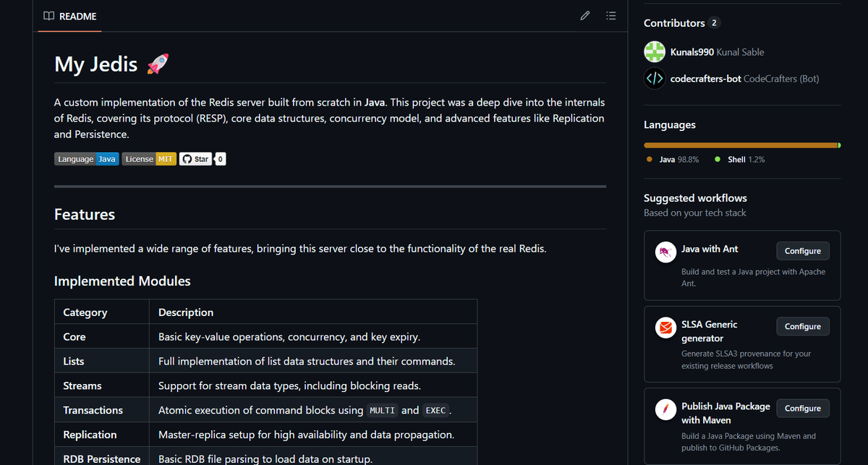Click the book icon beside README
The height and width of the screenshot is (465, 868).
[48, 16]
